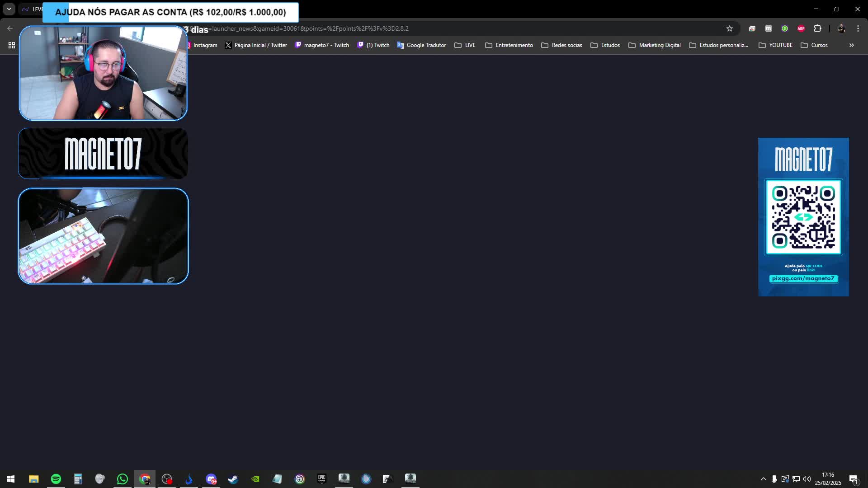Image resolution: width=868 pixels, height=488 pixels.
Task: Open the gray 'm' extension icon
Action: tap(768, 28)
